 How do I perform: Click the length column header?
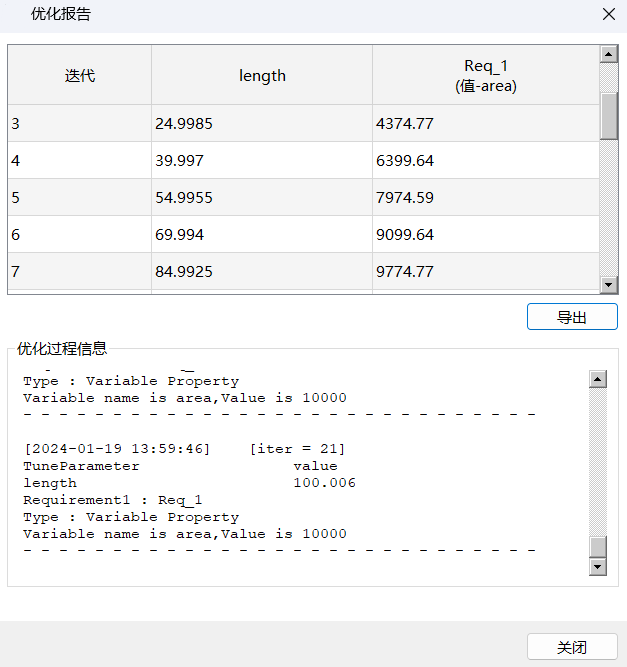click(x=262, y=76)
